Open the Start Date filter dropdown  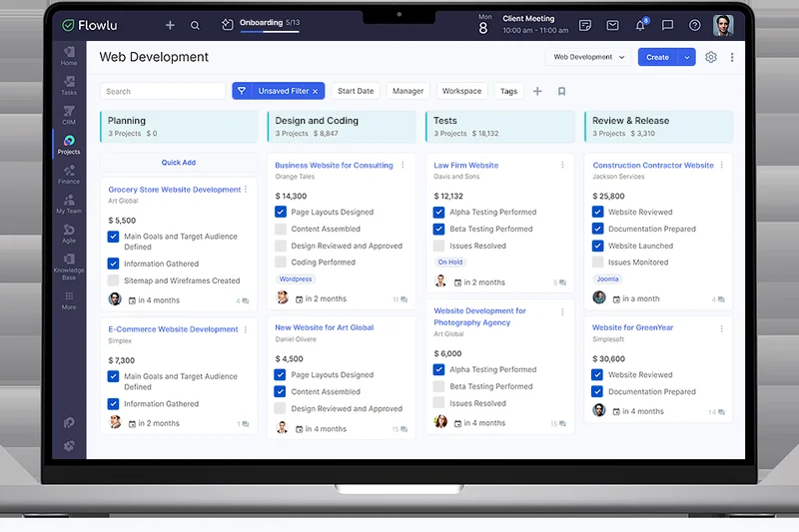point(356,91)
